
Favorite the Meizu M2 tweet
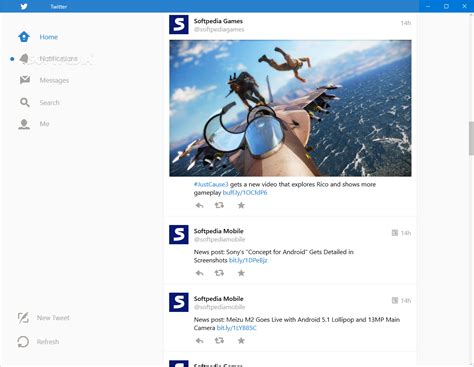pyautogui.click(x=241, y=341)
